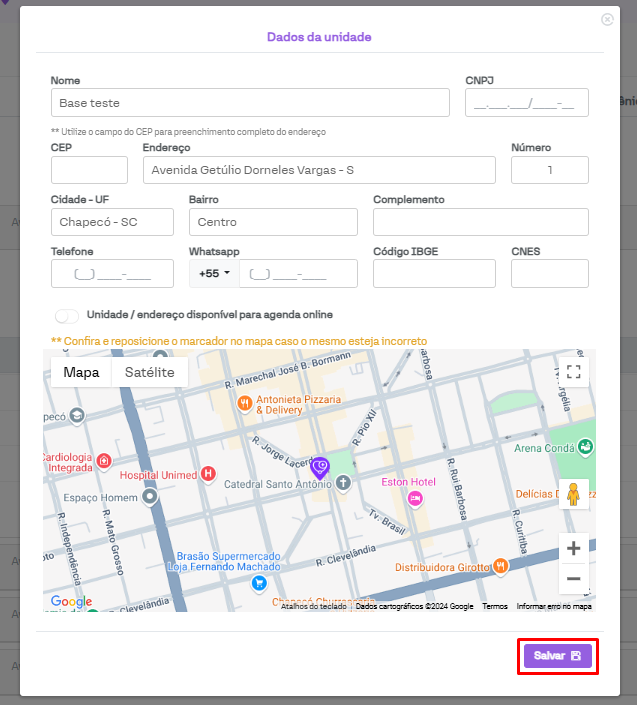Click the purple location marker on map
The image size is (637, 705).
pyautogui.click(x=320, y=466)
